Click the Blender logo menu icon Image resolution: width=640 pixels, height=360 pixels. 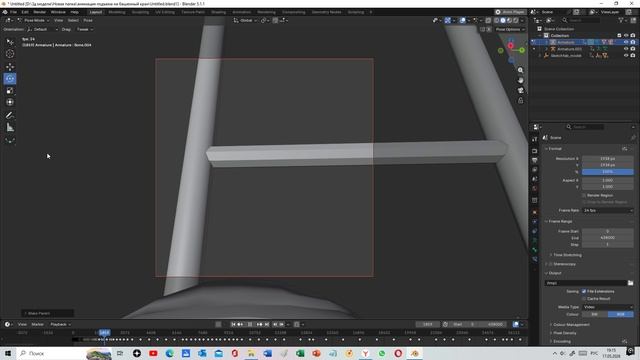tap(4, 12)
